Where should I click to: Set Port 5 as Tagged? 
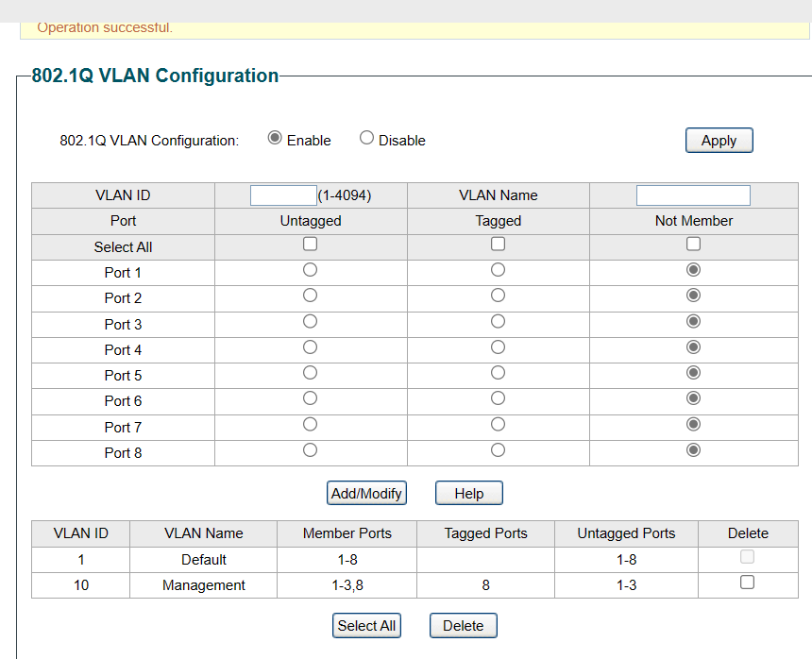point(499,373)
